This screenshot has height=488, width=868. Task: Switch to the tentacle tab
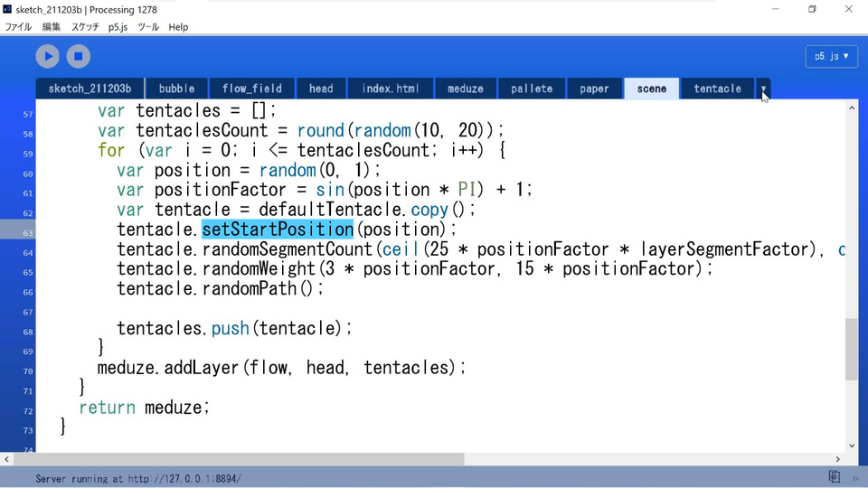tap(717, 89)
